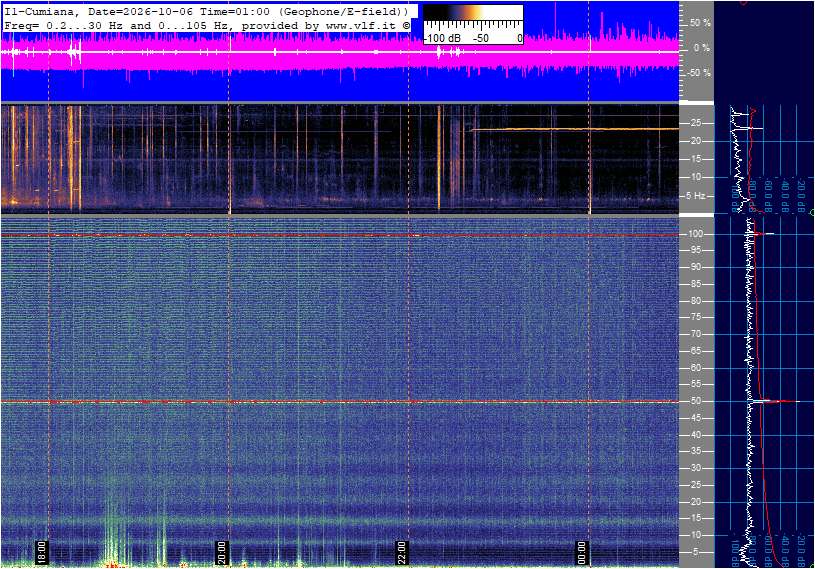Click the 35 Hz frequency axis label
Screen dimensions: 815x569
click(695, 452)
